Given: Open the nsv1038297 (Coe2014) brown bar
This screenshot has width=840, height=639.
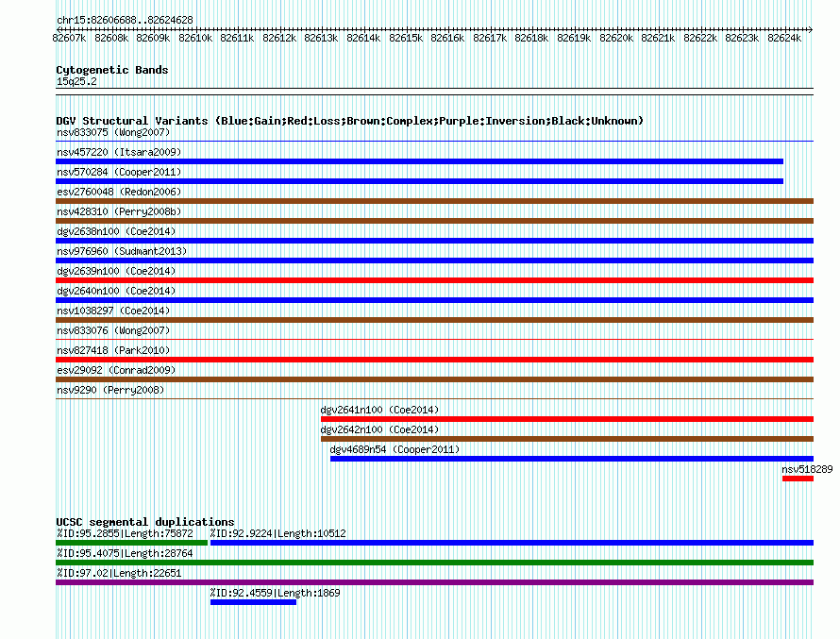Looking at the screenshot, I should [434, 320].
